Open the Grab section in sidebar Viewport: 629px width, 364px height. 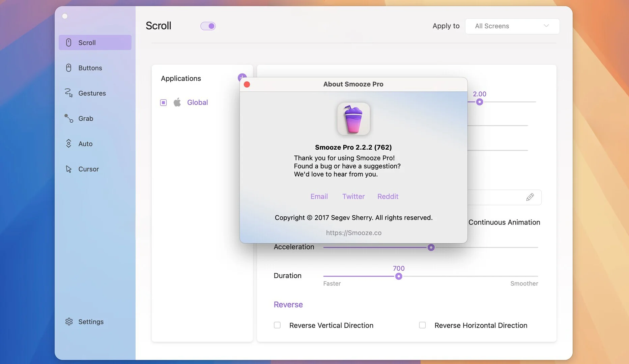95,118
